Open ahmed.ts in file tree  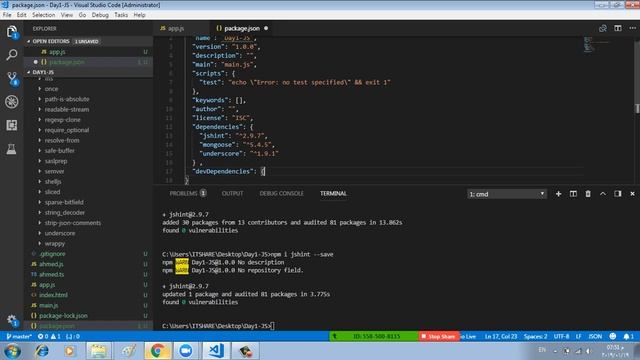pos(51,274)
